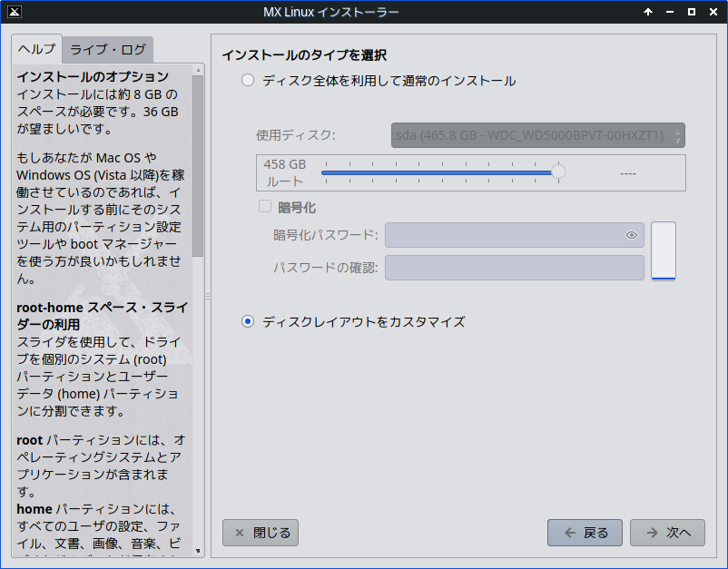Select 'ディスクレイアウトをカスタマイズ' radio option
This screenshot has height=569, width=728.
248,321
